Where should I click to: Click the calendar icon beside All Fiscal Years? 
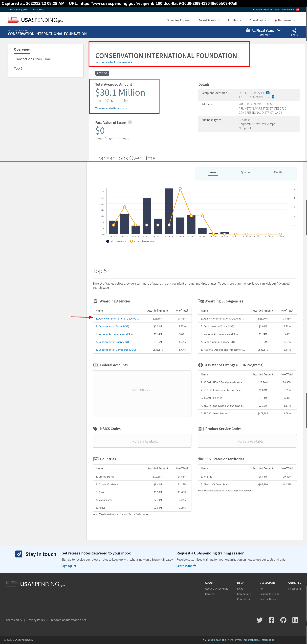click(x=248, y=30)
